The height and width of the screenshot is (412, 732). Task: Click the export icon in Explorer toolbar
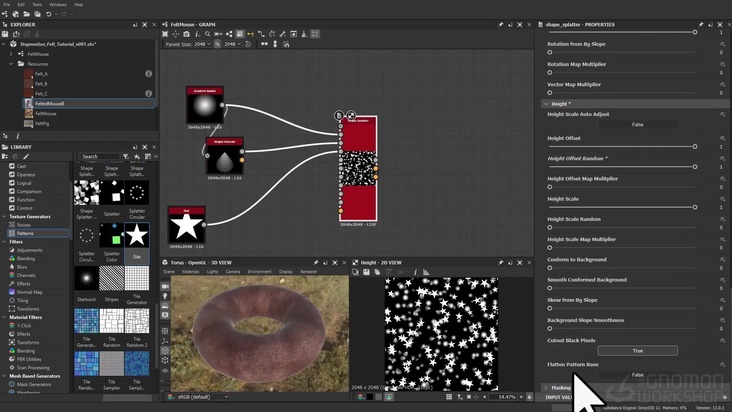pyautogui.click(x=16, y=34)
